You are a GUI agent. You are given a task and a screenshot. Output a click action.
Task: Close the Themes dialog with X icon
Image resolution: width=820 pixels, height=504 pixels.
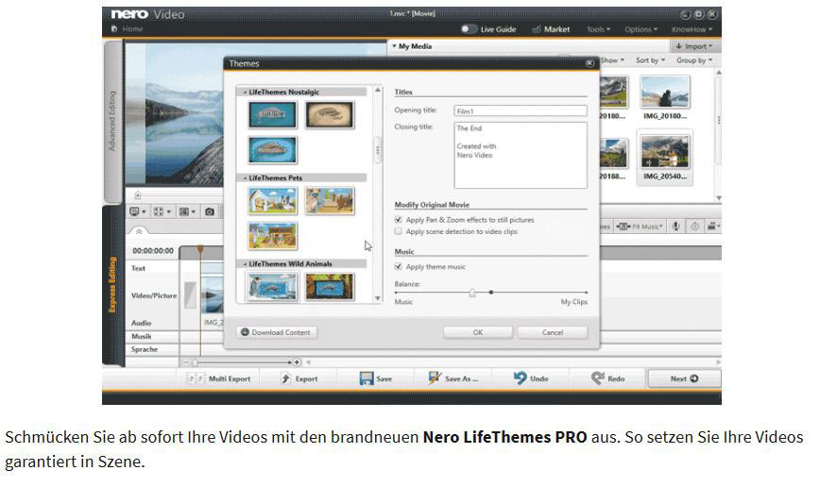point(589,63)
